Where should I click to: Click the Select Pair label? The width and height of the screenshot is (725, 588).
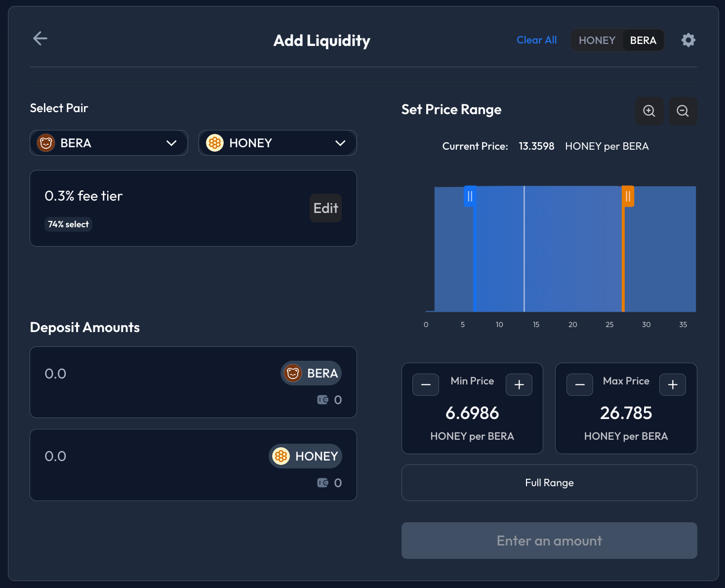pos(59,108)
